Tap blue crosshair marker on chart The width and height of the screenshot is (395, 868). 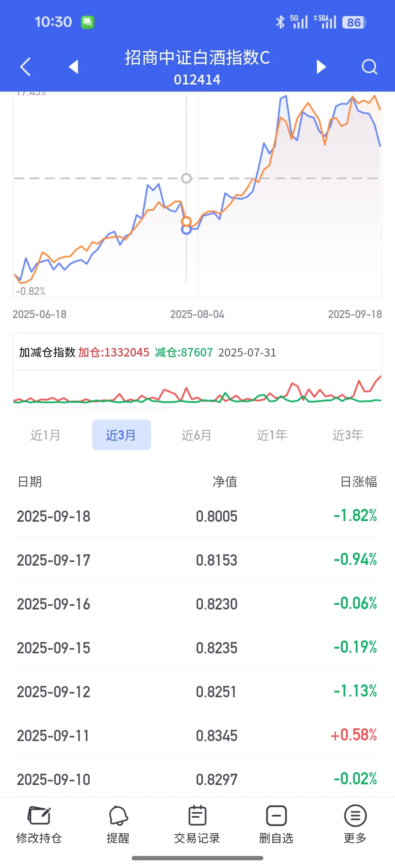[x=187, y=230]
